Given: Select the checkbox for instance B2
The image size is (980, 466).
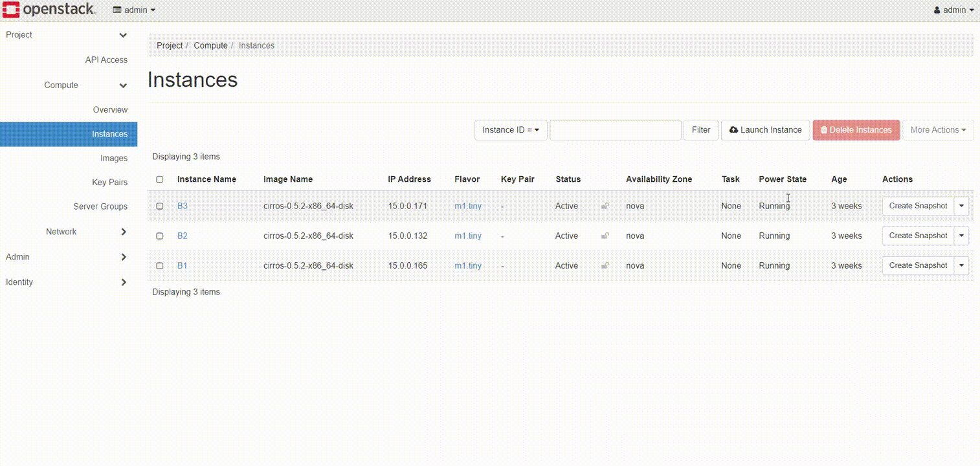Looking at the screenshot, I should pos(160,236).
